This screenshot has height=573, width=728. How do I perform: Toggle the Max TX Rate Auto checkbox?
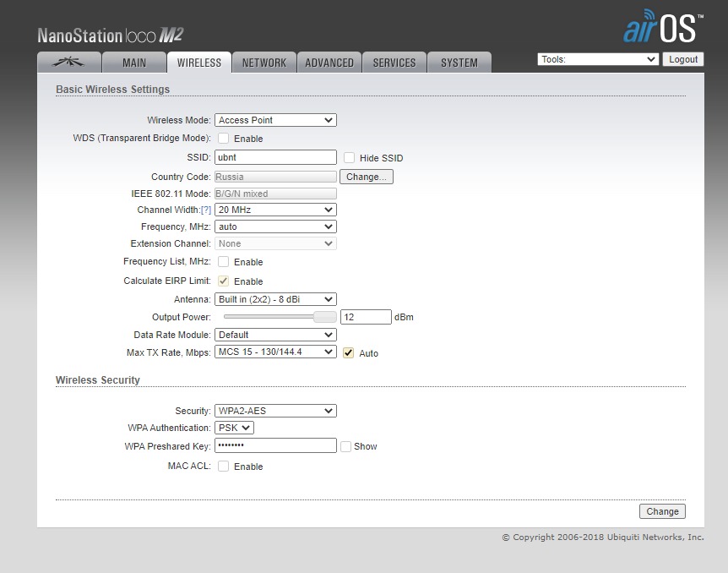[348, 353]
